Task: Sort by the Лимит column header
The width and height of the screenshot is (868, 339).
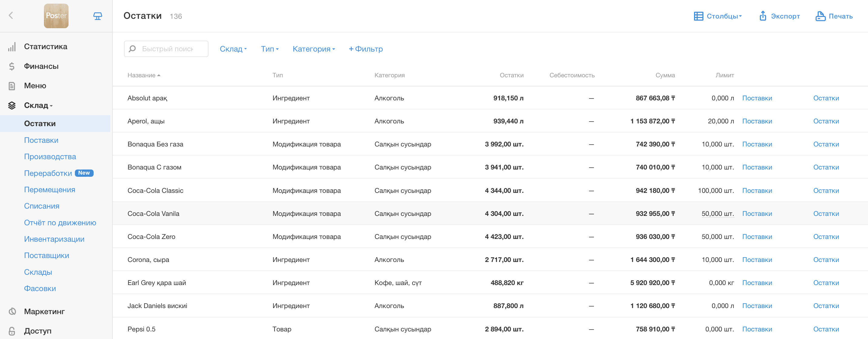Action: click(725, 75)
